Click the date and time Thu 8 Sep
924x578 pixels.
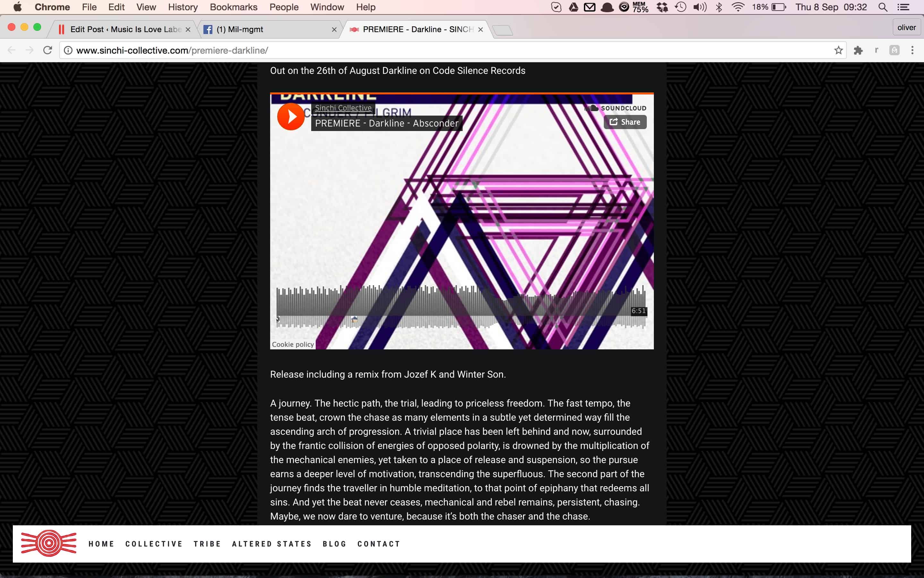coord(831,7)
